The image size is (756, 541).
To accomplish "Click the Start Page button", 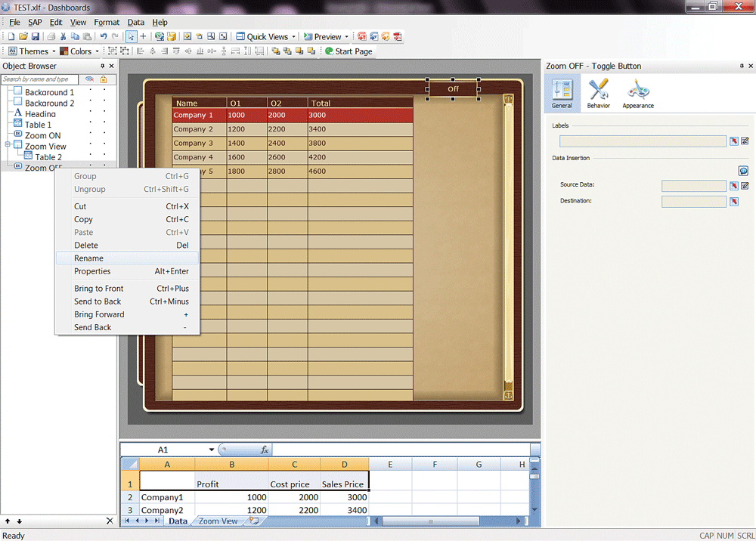I will point(349,51).
